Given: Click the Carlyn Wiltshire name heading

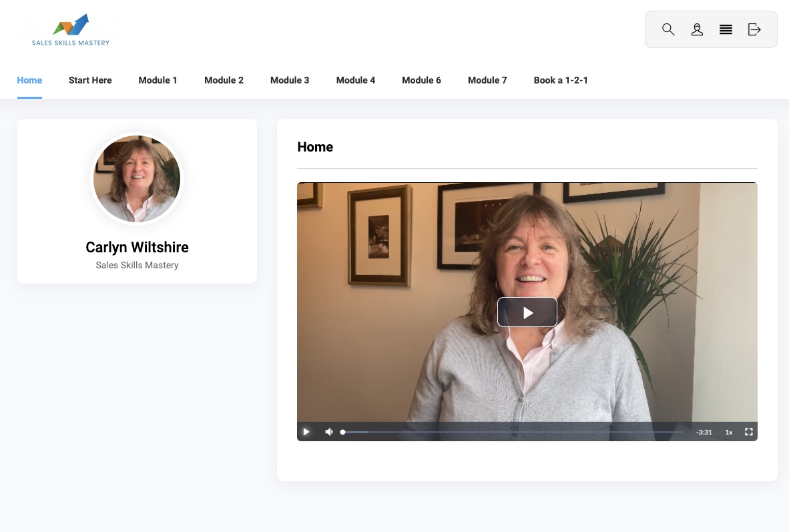Looking at the screenshot, I should [x=137, y=247].
